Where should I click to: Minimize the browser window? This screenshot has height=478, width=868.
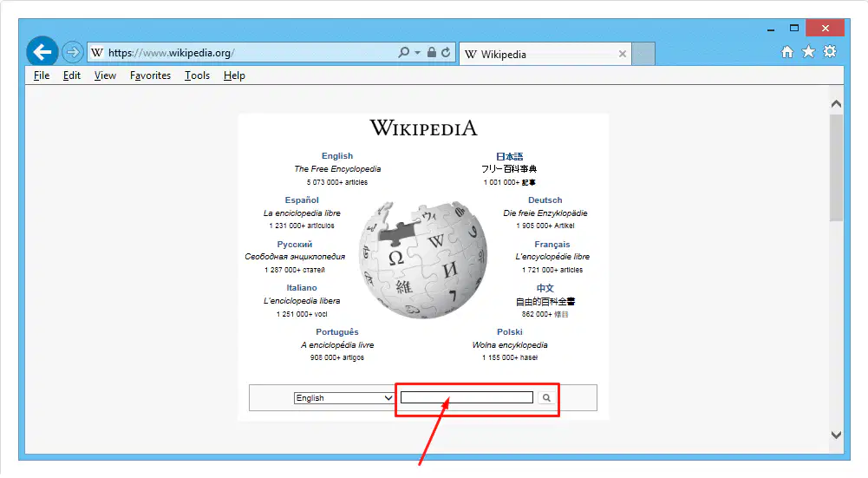tap(771, 29)
